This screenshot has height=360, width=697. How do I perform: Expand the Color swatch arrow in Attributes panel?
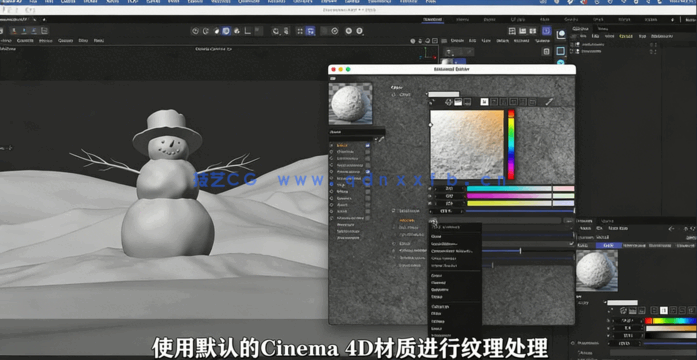tap(605, 302)
